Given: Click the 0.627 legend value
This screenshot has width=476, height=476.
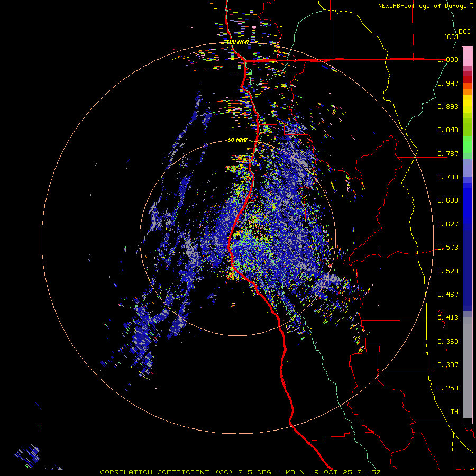Looking at the screenshot, I should [448, 224].
